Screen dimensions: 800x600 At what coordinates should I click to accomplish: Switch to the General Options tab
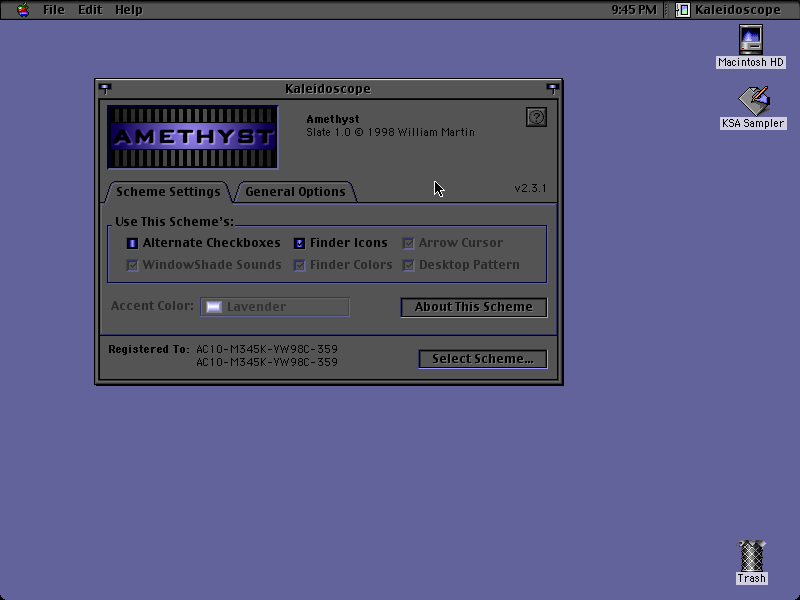click(x=295, y=192)
